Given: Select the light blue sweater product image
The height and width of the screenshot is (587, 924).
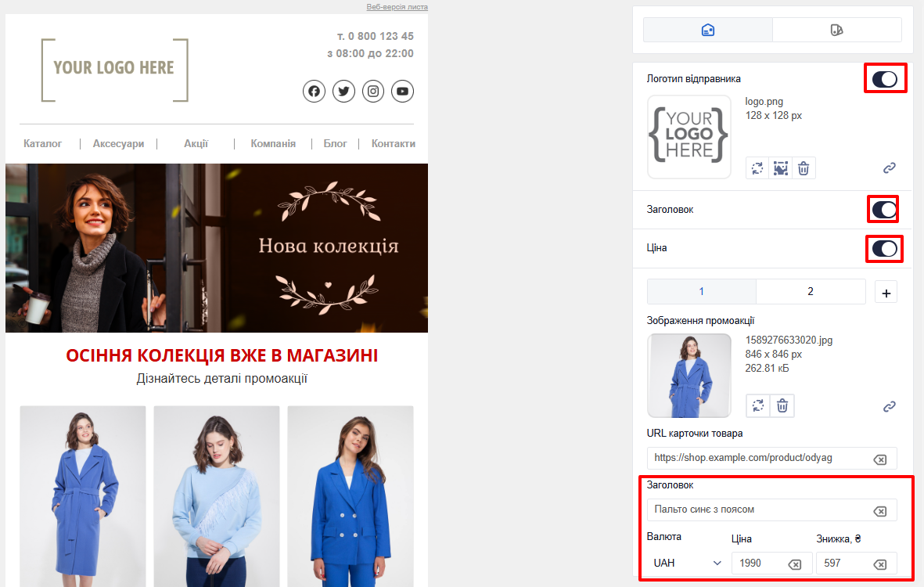Looking at the screenshot, I should 217,495.
